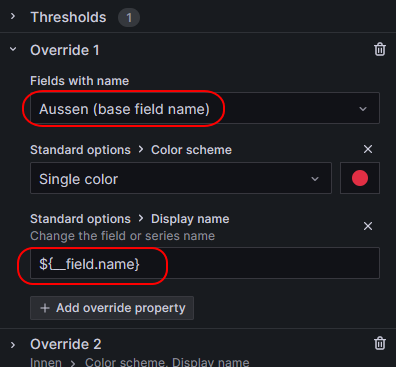This screenshot has width=396, height=367.
Task: Click the plus icon in Add override property
Action: pyautogui.click(x=45, y=308)
